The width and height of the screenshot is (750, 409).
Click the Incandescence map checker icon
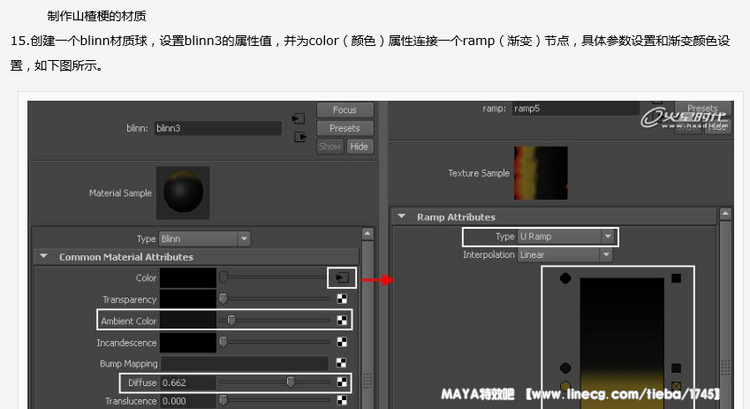(x=342, y=342)
